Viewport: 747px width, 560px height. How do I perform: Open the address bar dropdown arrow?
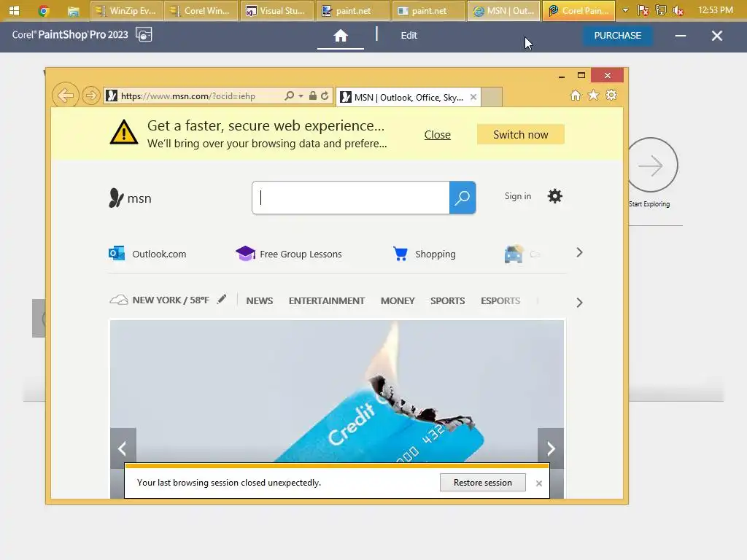point(301,96)
